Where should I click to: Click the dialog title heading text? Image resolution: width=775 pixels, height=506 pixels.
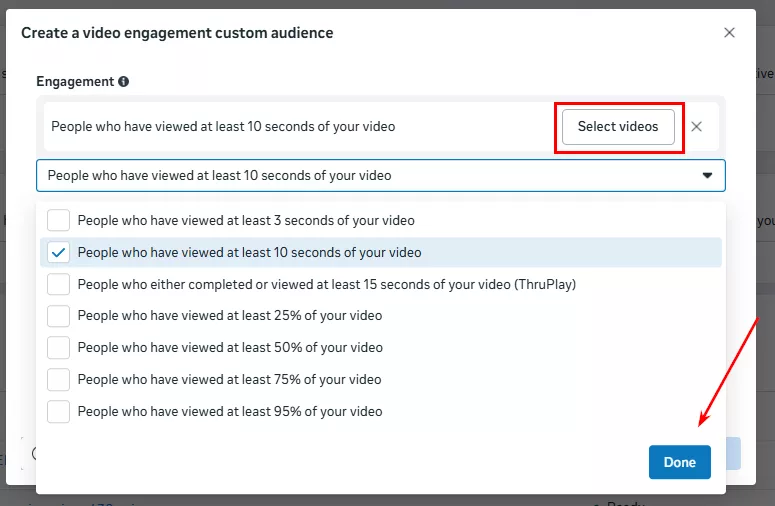[x=177, y=33]
